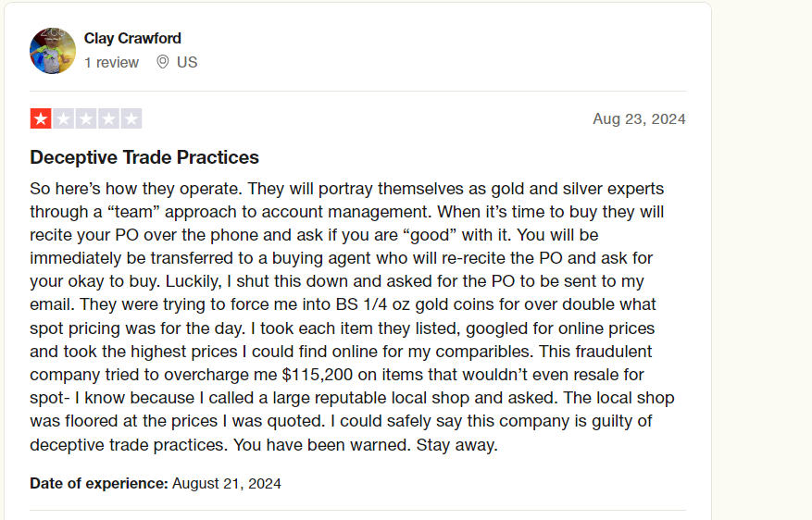This screenshot has height=520, width=812.
Task: Click the third grey rating star
Action: click(x=86, y=118)
